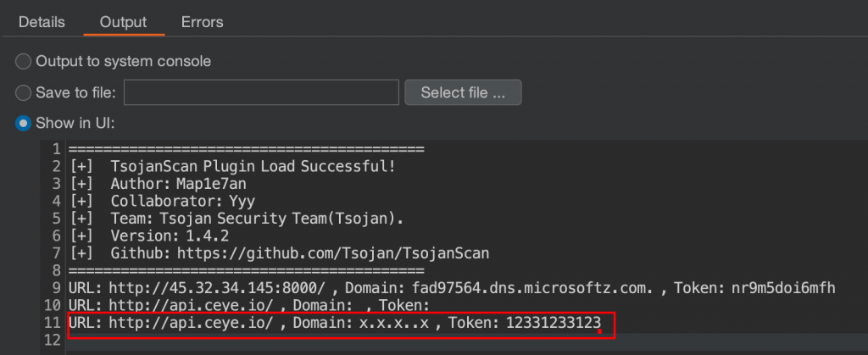Open the Errors tab
Viewport: 868px width, 355px height.
[x=203, y=21]
